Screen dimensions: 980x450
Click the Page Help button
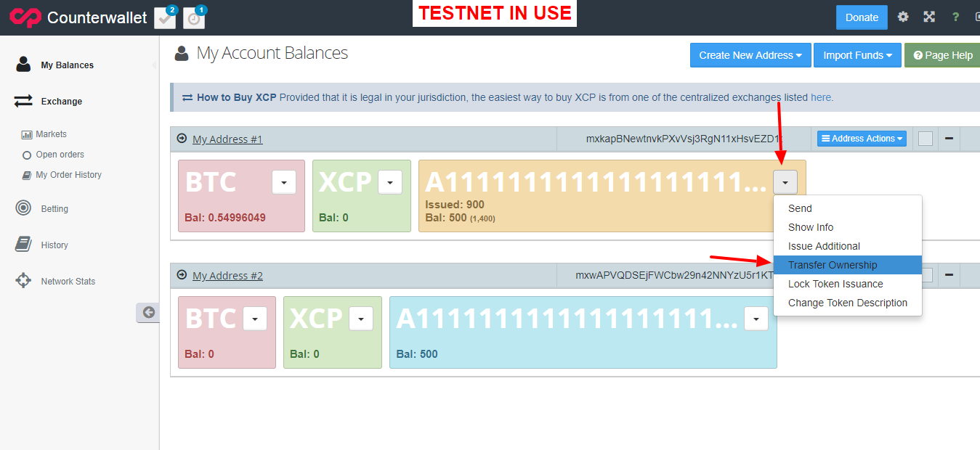tap(943, 55)
